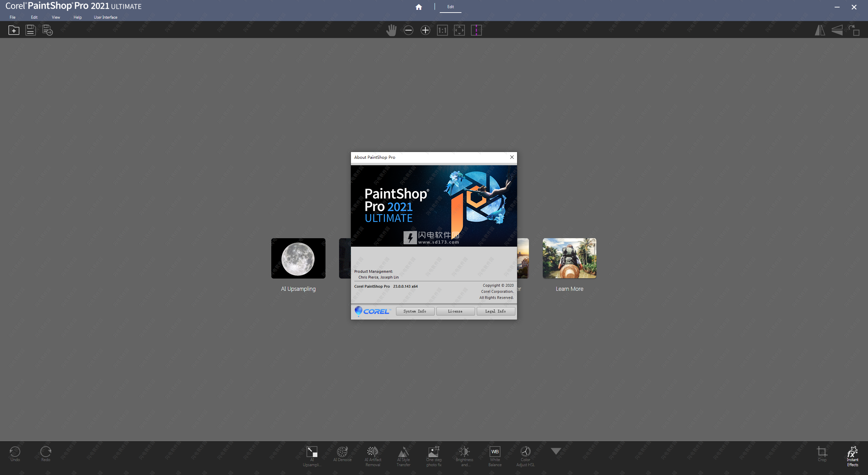Select the Pan hand tool
Screen dimensions: 868x475
tap(391, 30)
